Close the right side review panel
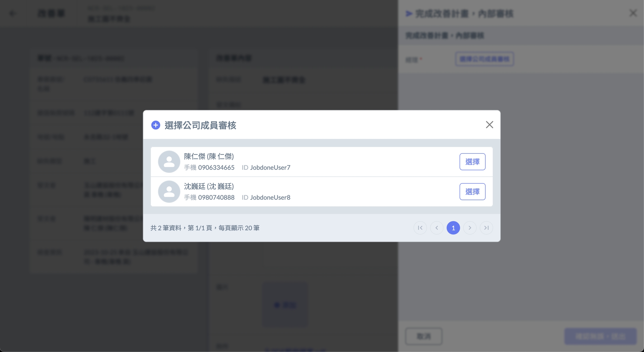The height and width of the screenshot is (352, 644). 633,13
